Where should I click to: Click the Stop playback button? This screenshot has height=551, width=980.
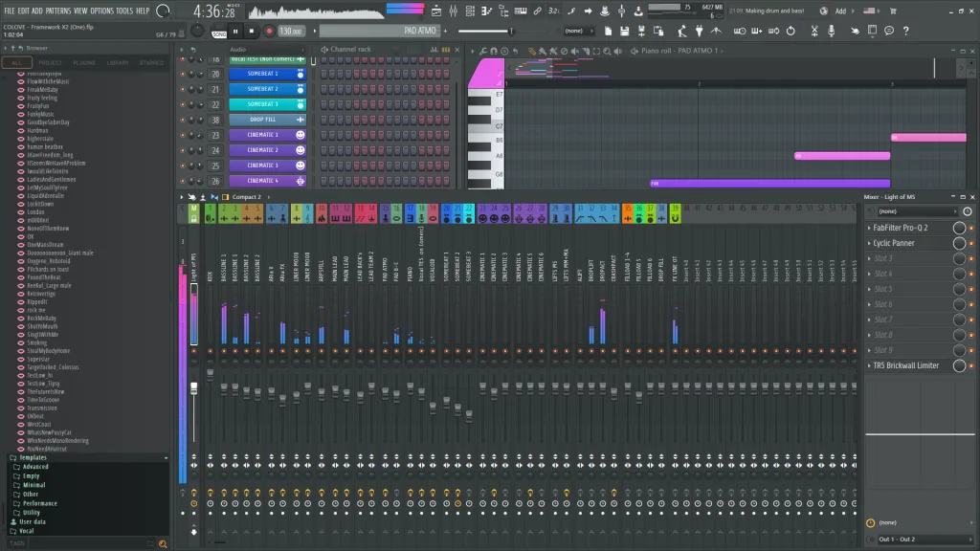(x=252, y=31)
